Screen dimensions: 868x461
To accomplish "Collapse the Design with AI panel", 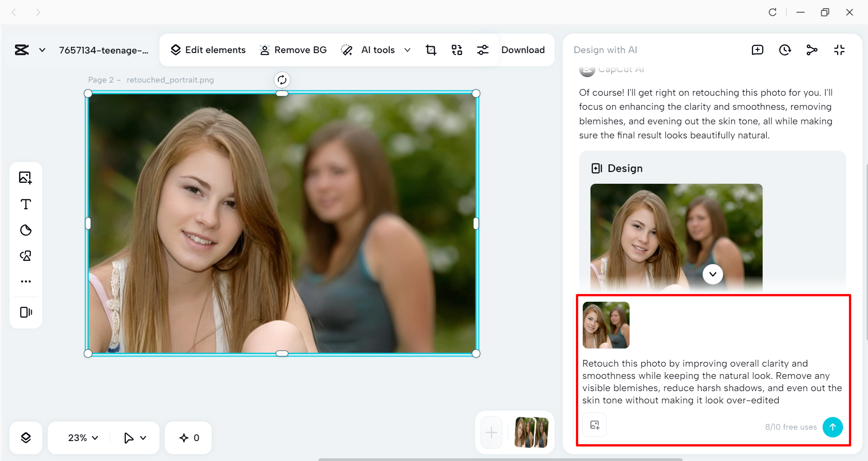I will coord(839,50).
